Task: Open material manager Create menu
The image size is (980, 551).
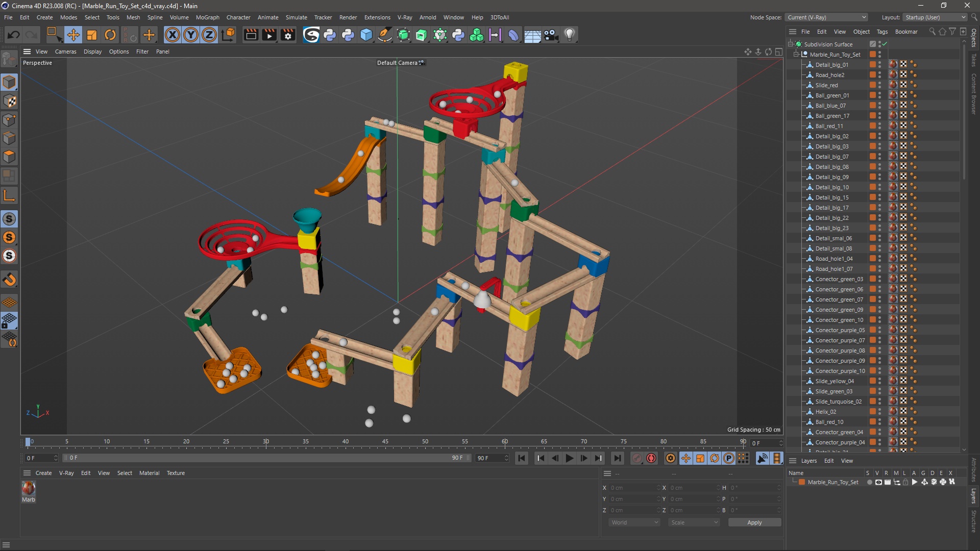Action: point(43,473)
